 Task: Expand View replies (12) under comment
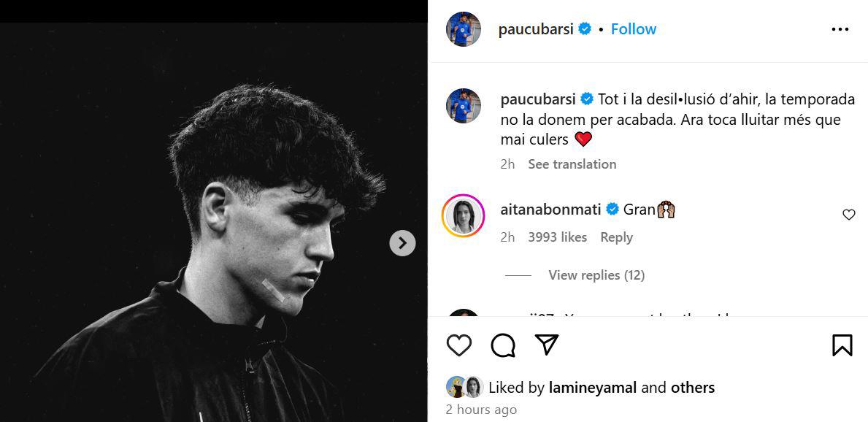pos(596,275)
